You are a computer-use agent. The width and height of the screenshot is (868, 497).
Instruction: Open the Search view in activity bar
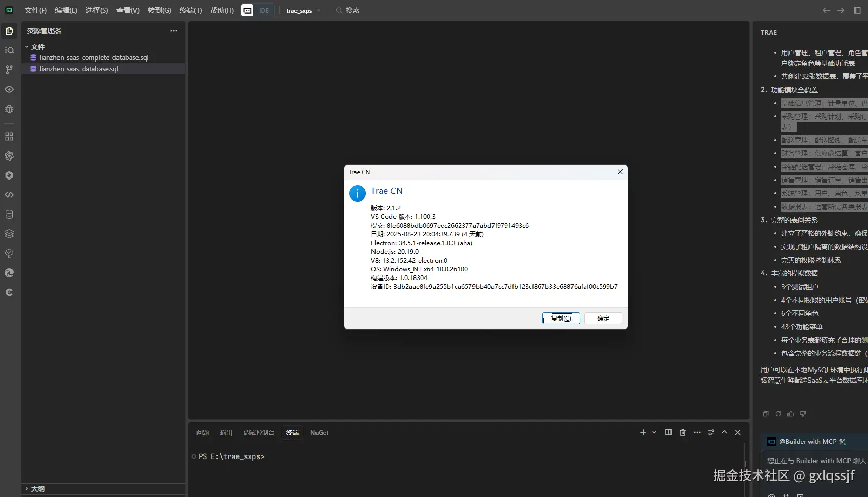pyautogui.click(x=9, y=50)
